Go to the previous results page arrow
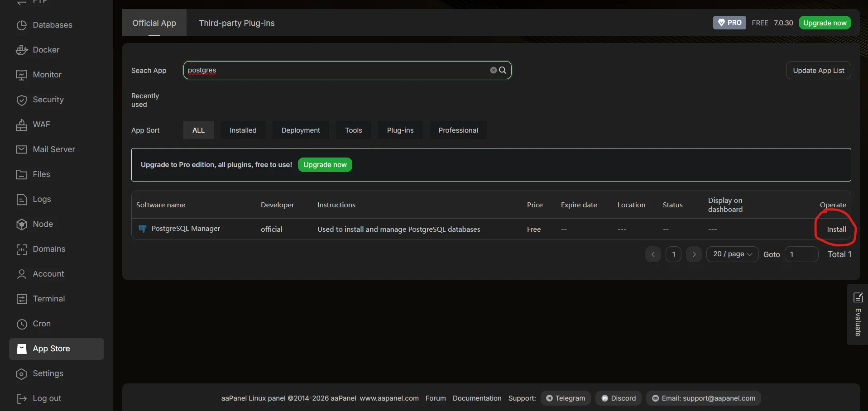868x411 pixels. point(653,254)
